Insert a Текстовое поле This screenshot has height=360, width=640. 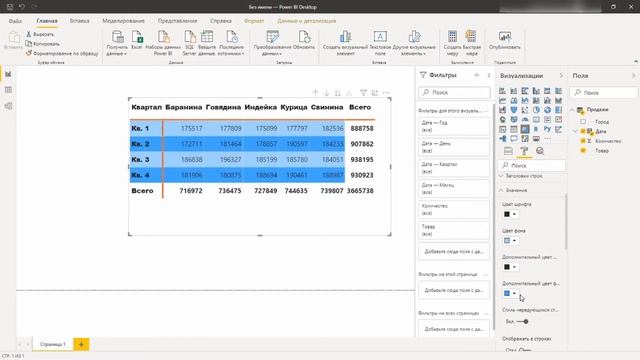[380, 42]
